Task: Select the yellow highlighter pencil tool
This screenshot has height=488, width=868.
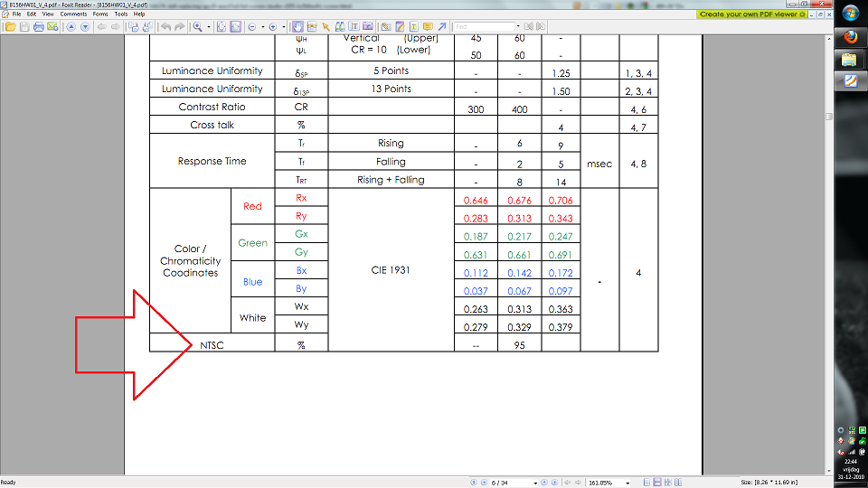Action: (x=400, y=26)
